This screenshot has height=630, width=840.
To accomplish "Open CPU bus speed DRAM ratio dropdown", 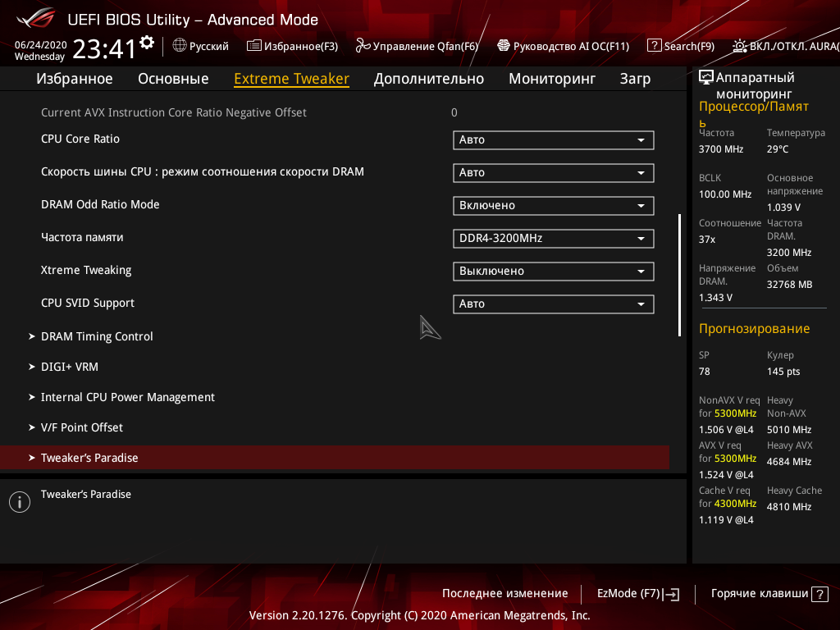I will [554, 172].
